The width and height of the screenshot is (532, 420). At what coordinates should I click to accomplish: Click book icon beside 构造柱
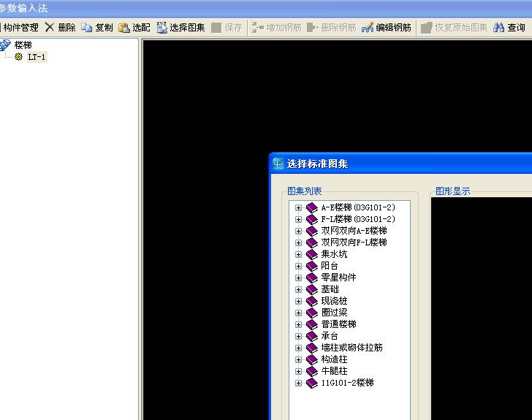[x=311, y=359]
